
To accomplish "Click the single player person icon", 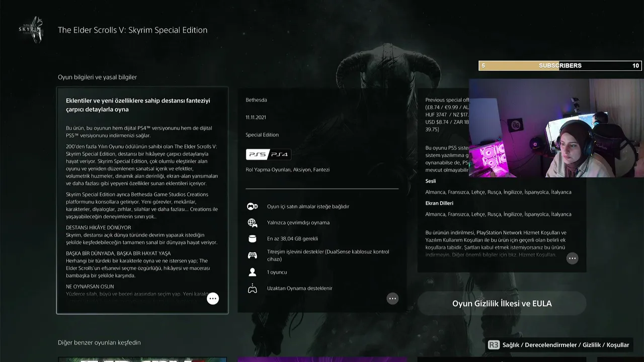I will (252, 272).
